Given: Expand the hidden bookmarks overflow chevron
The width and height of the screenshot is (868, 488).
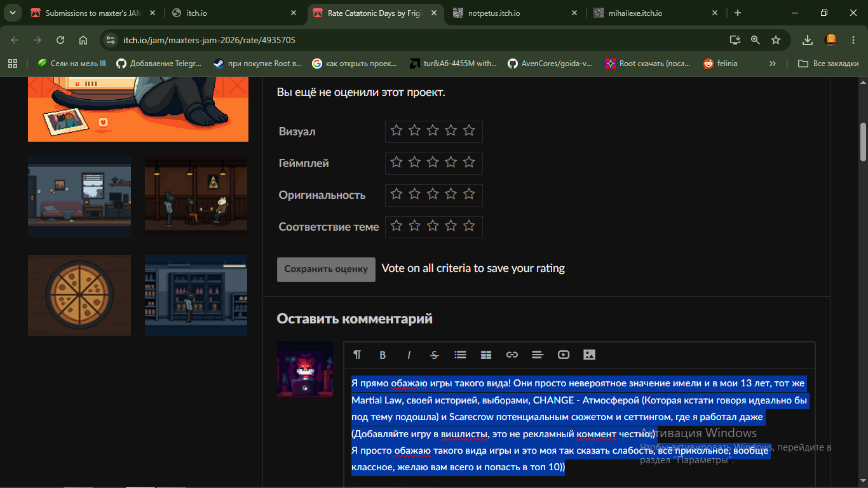Looking at the screenshot, I should click(773, 64).
